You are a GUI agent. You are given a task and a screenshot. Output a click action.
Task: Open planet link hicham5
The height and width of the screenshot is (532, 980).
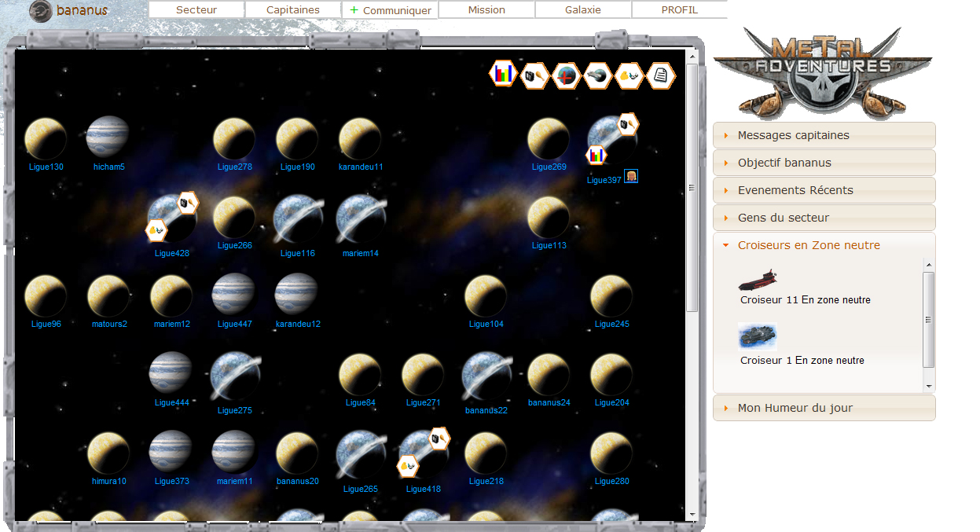[x=108, y=167]
